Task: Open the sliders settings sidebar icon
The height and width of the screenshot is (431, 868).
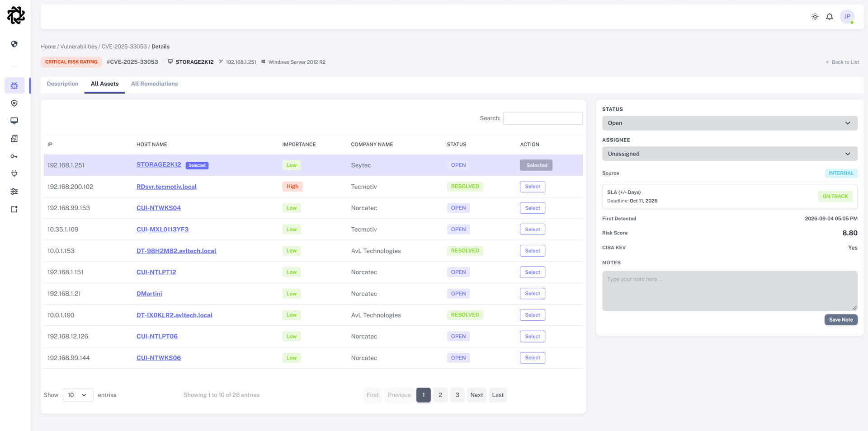Action: tap(14, 192)
